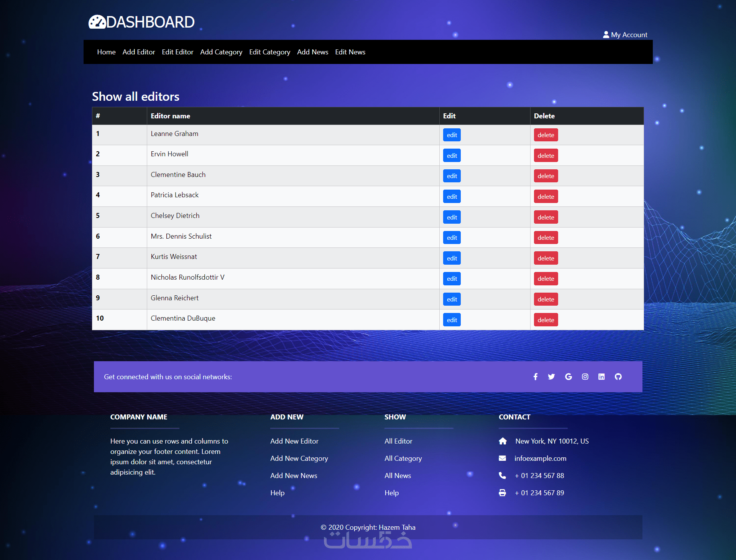Screen dimensions: 736x560
Task: Delete editor Clementine Bauch
Action: [545, 176]
